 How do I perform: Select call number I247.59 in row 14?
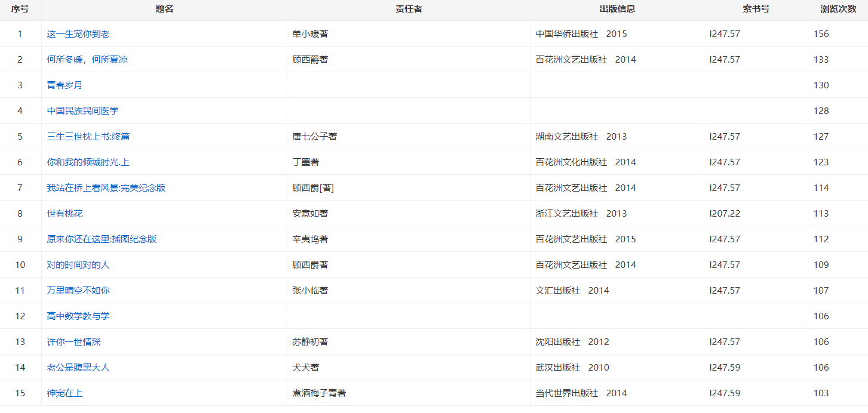(x=725, y=368)
